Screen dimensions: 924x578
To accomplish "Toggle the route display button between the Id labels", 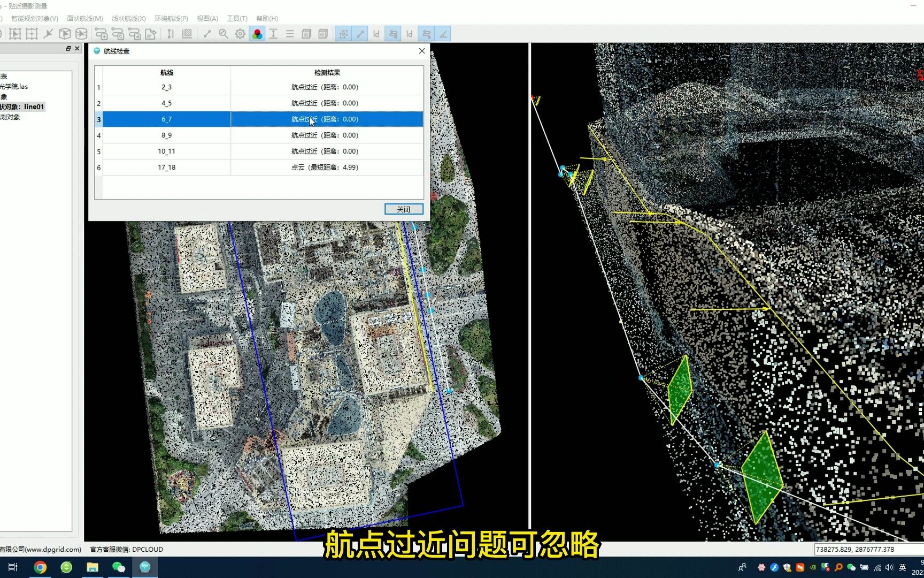I will (393, 34).
